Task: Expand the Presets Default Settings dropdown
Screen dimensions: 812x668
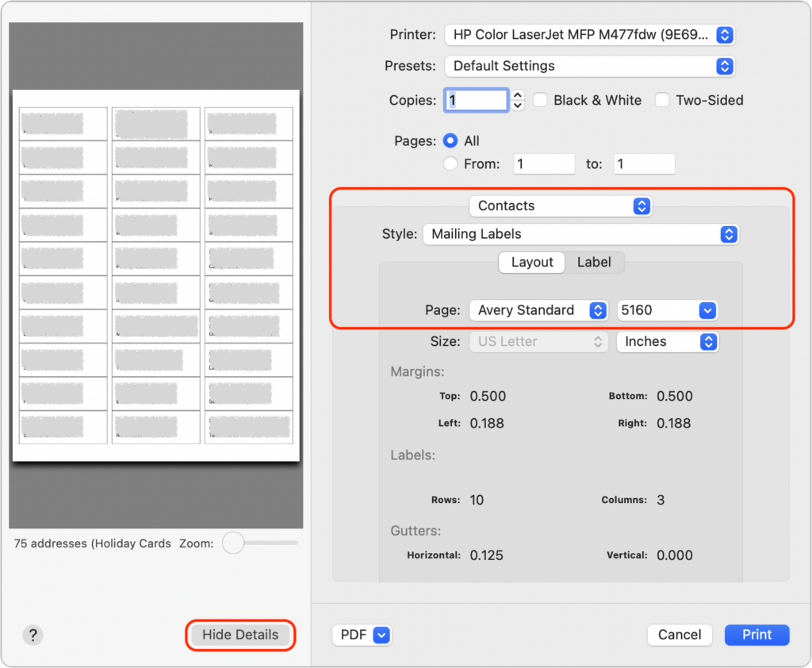Action: coord(589,66)
